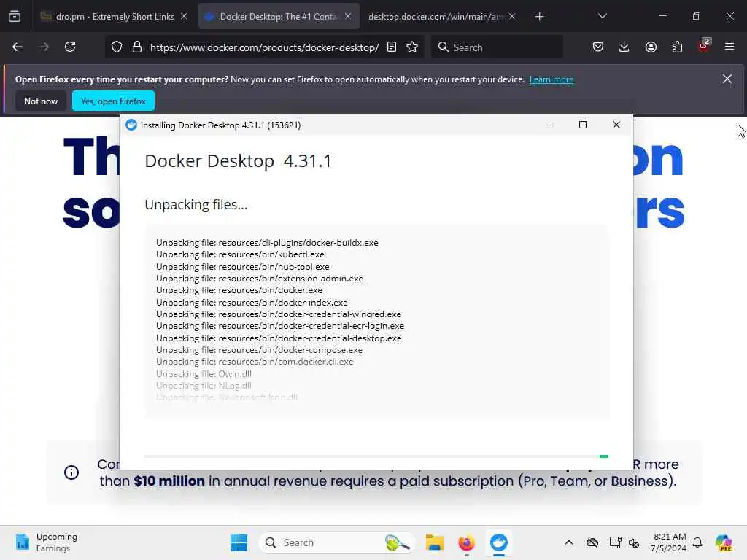Open the Windows Start menu

click(x=239, y=542)
